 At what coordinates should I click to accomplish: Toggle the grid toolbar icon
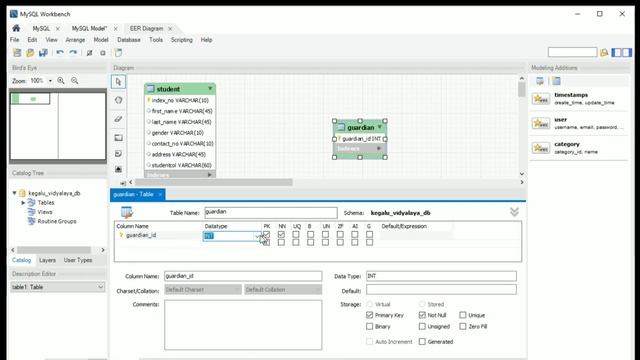pos(89,53)
